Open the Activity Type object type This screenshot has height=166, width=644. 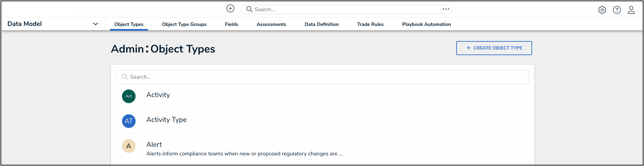tap(167, 120)
